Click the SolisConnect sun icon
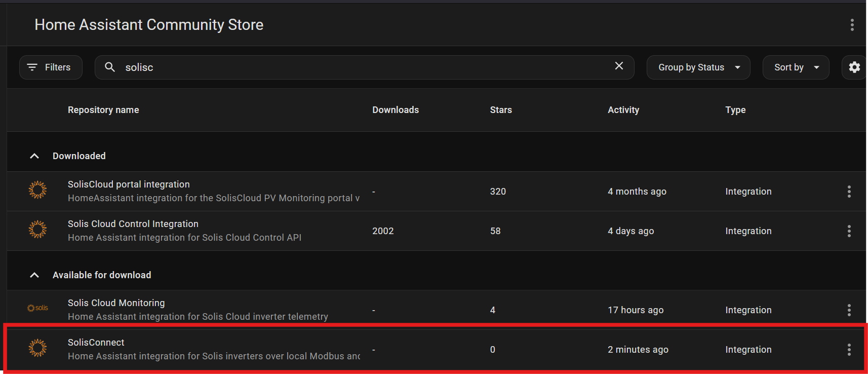 [37, 348]
